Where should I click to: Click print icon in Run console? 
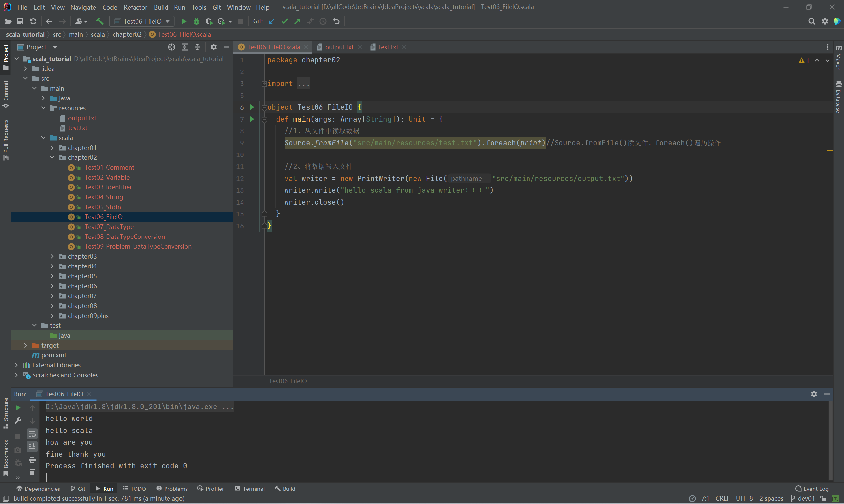pos(32,460)
